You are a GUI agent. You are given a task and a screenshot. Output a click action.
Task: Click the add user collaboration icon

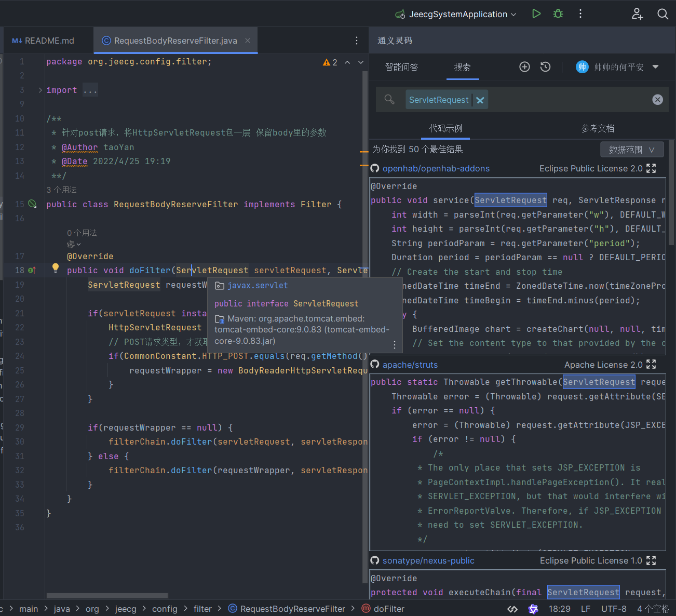[637, 14]
